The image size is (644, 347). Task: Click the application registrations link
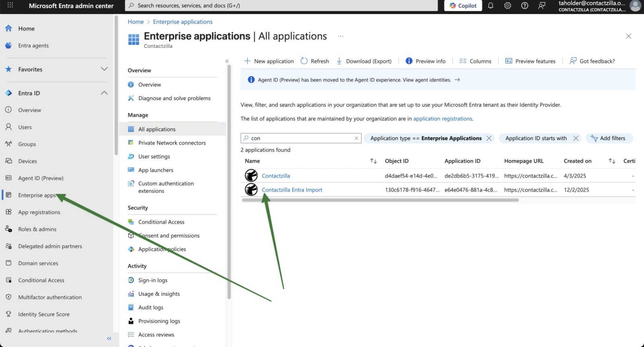click(x=442, y=119)
